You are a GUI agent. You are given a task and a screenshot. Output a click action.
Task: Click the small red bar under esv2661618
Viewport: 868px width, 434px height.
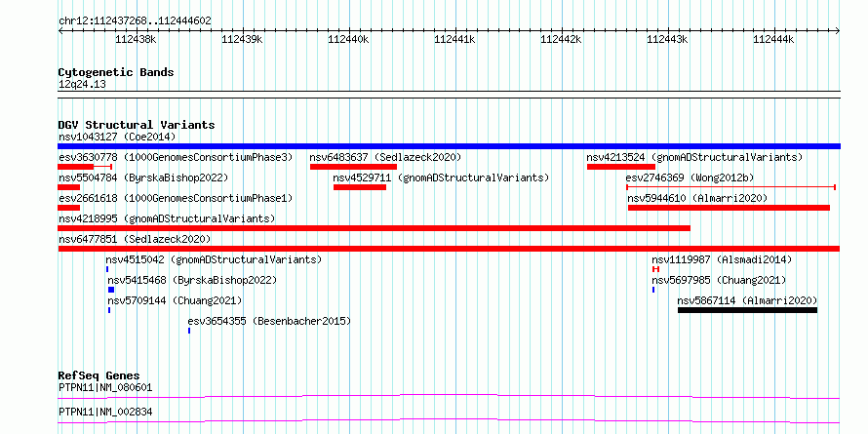pyautogui.click(x=68, y=208)
